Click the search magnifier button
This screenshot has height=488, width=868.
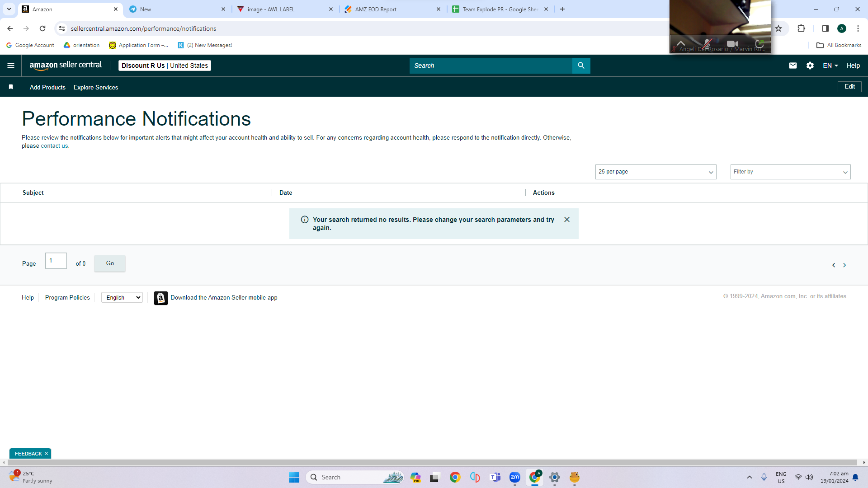pyautogui.click(x=581, y=66)
